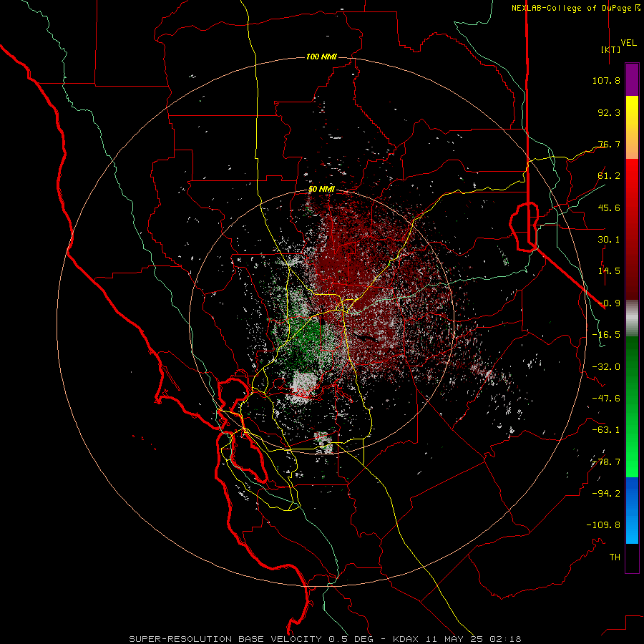This screenshot has height=644, width=644.
Task: Click the -32.0 velocity scale value
Action: [x=606, y=367]
